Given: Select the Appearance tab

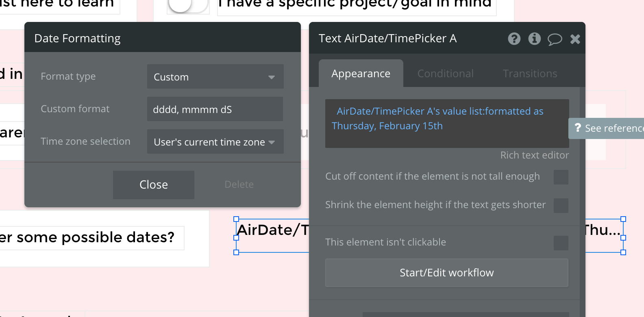Looking at the screenshot, I should coord(361,74).
